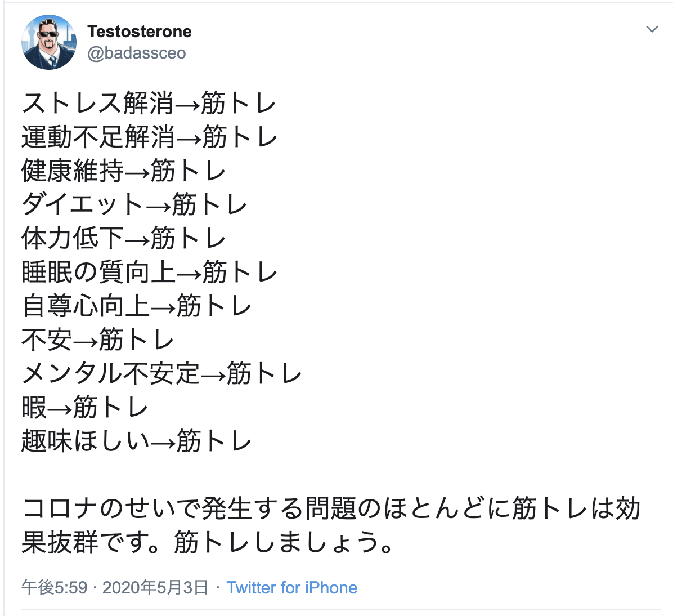Viewport: 673px width, 616px height.
Task: Click the @badassceo handle
Action: tap(137, 53)
